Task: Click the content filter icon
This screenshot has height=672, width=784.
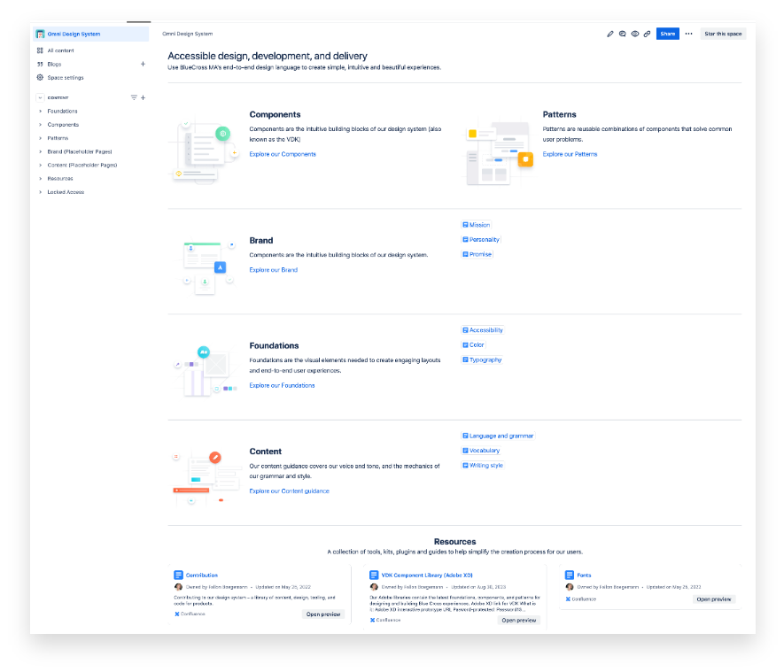Action: [x=134, y=98]
